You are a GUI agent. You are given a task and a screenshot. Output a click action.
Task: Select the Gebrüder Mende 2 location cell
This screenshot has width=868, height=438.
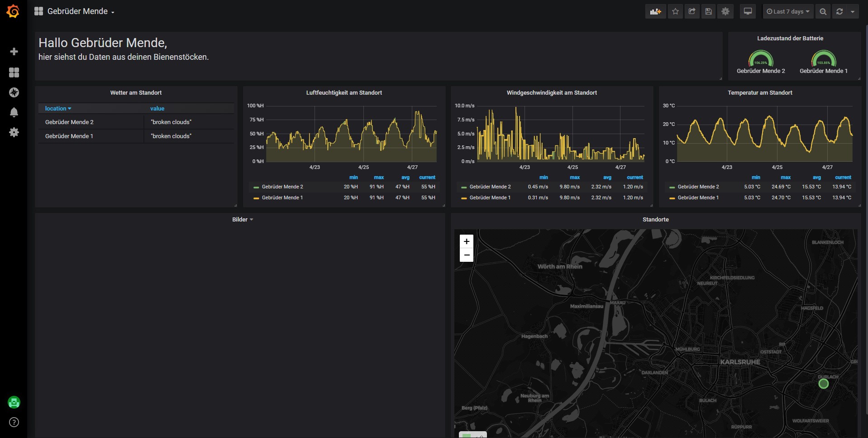point(91,122)
